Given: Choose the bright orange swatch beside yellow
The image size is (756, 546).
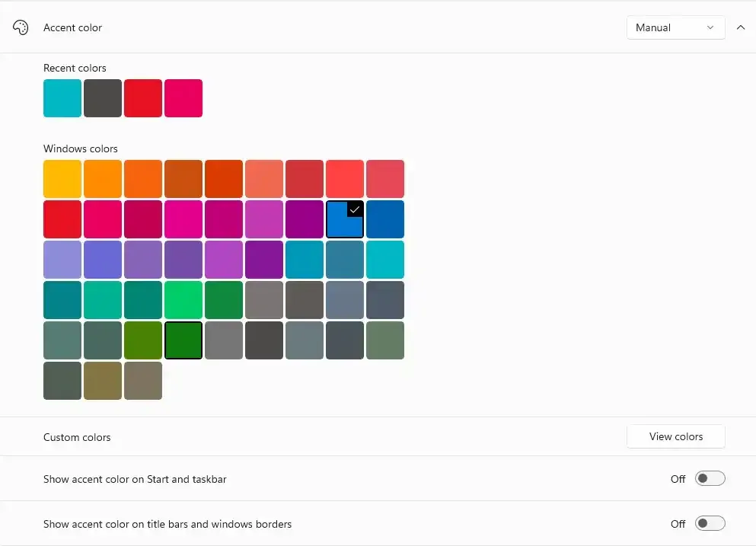Looking at the screenshot, I should [103, 179].
